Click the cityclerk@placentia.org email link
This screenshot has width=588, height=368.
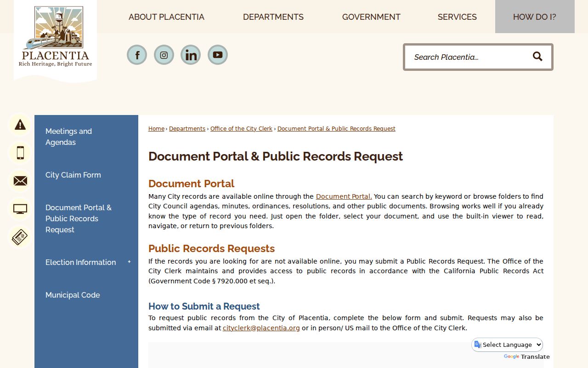coord(261,328)
